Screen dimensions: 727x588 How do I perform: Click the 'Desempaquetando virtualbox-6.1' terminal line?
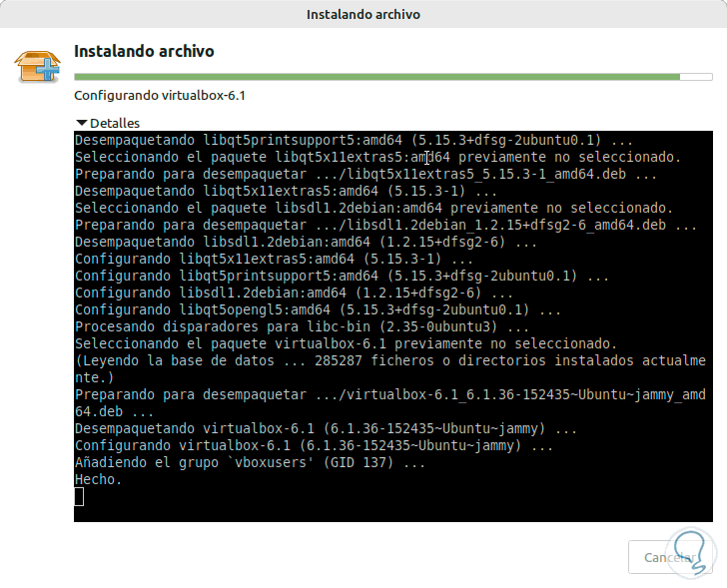[x=326, y=428]
